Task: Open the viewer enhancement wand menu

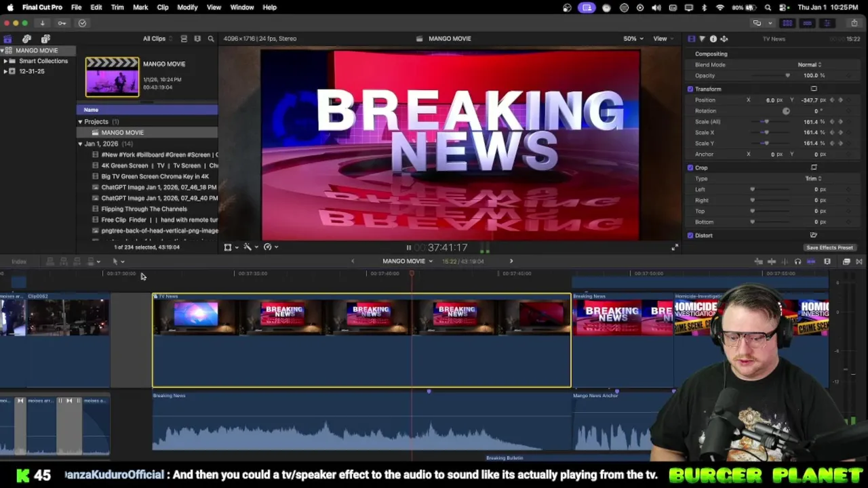Action: (x=250, y=247)
